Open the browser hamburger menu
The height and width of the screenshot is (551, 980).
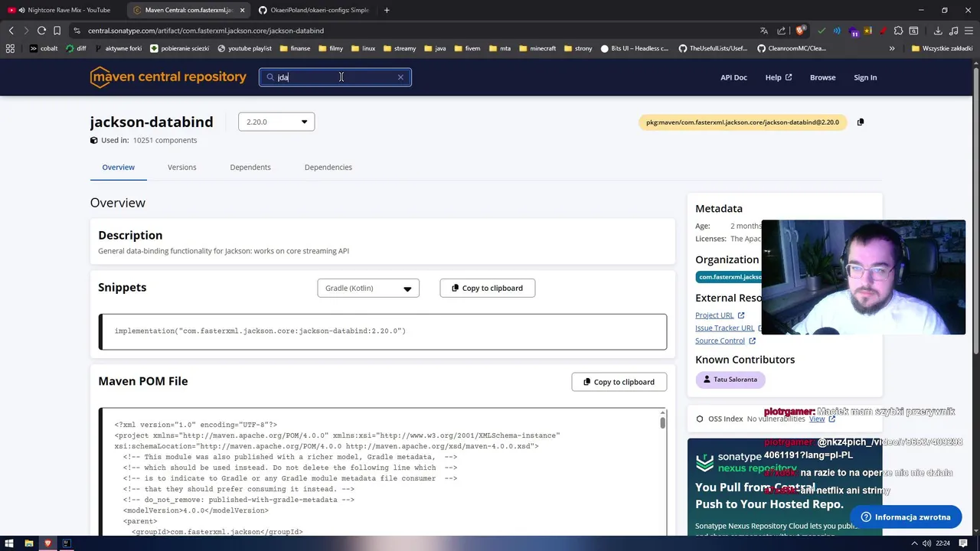pyautogui.click(x=969, y=31)
